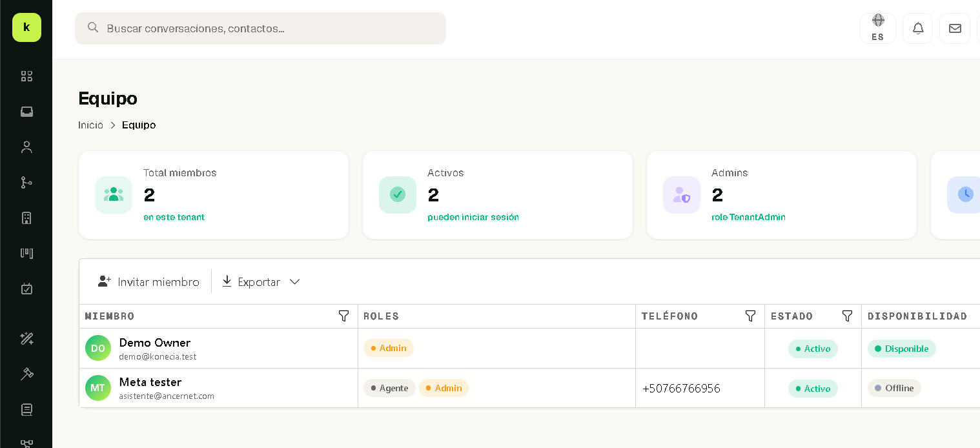Click Admin badge in Meta tester row

click(x=444, y=388)
